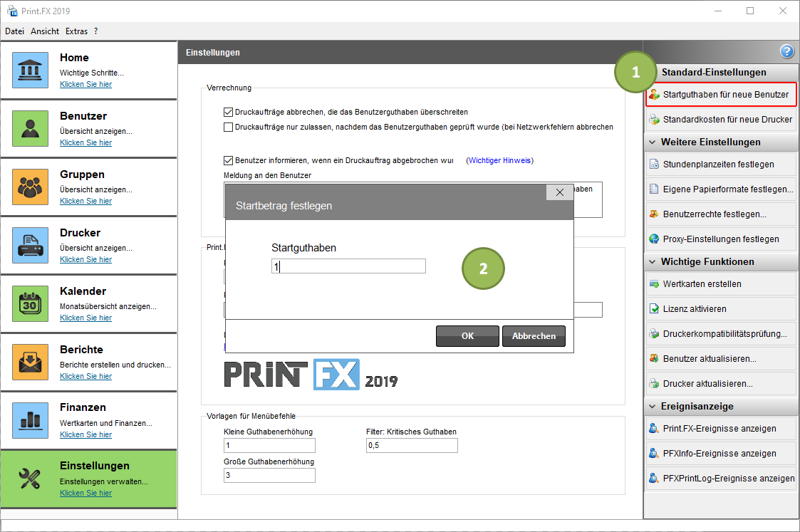The width and height of the screenshot is (800, 532).
Task: Click the Wertkarten erstellen icon
Action: pos(654,284)
